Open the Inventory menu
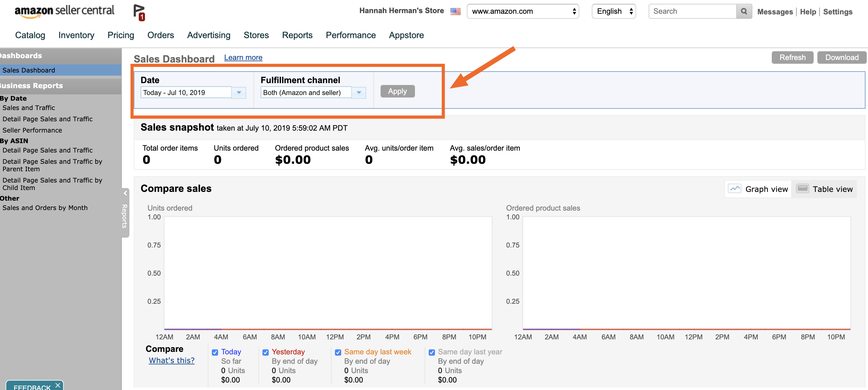 point(76,35)
